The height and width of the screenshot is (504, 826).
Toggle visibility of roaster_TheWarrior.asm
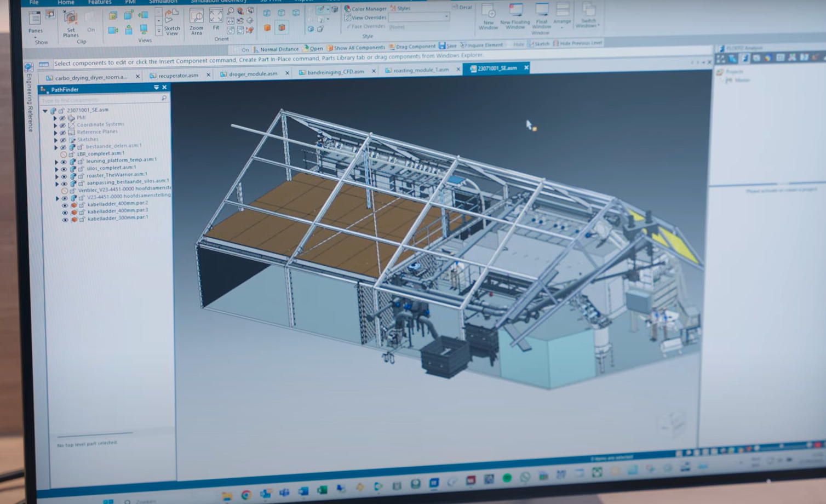64,176
